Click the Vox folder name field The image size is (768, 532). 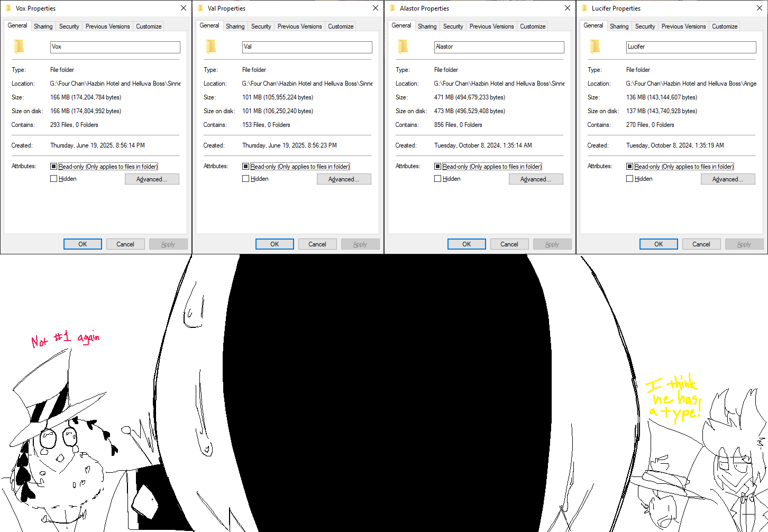115,47
